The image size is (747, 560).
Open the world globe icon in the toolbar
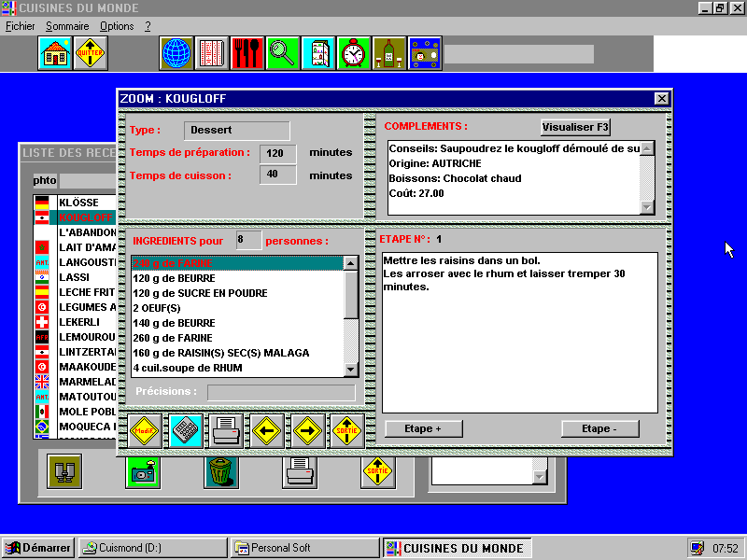coord(176,53)
